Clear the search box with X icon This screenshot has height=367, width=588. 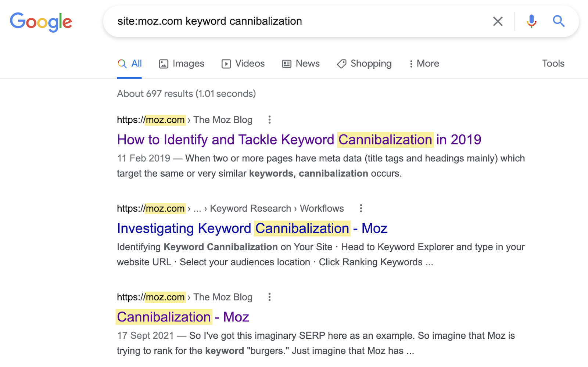[498, 21]
